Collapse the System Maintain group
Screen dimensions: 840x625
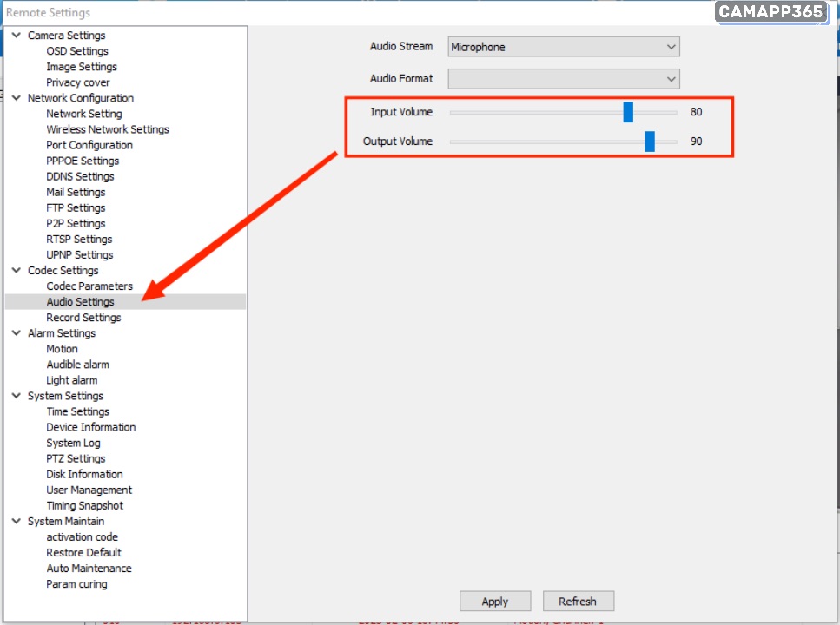click(17, 522)
